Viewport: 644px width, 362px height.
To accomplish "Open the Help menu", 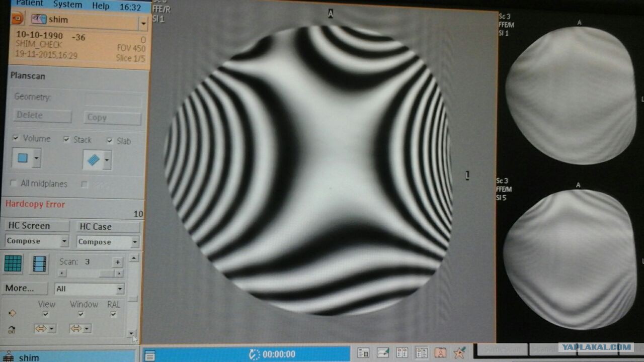I will [101, 6].
